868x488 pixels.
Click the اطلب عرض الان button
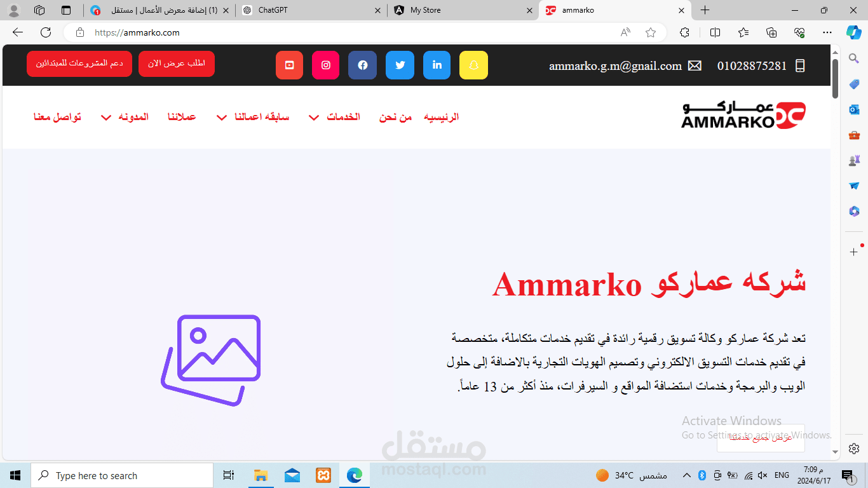(x=177, y=64)
